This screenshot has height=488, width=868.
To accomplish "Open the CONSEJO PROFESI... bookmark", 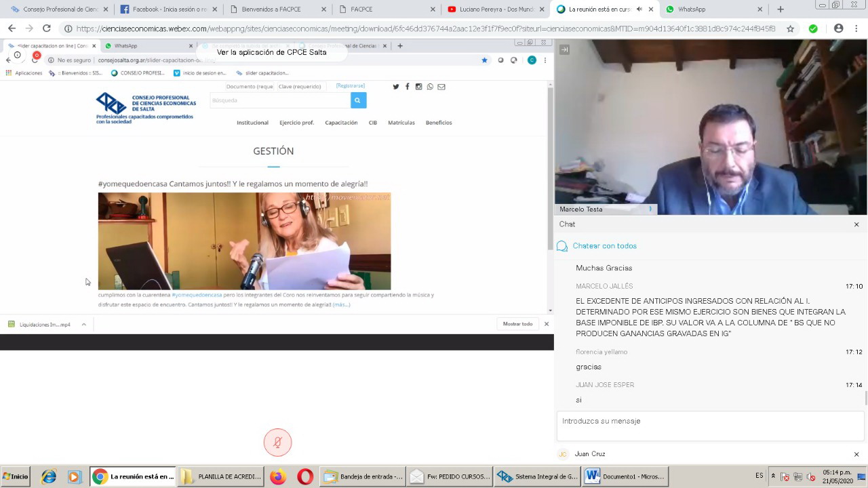I will pos(138,73).
